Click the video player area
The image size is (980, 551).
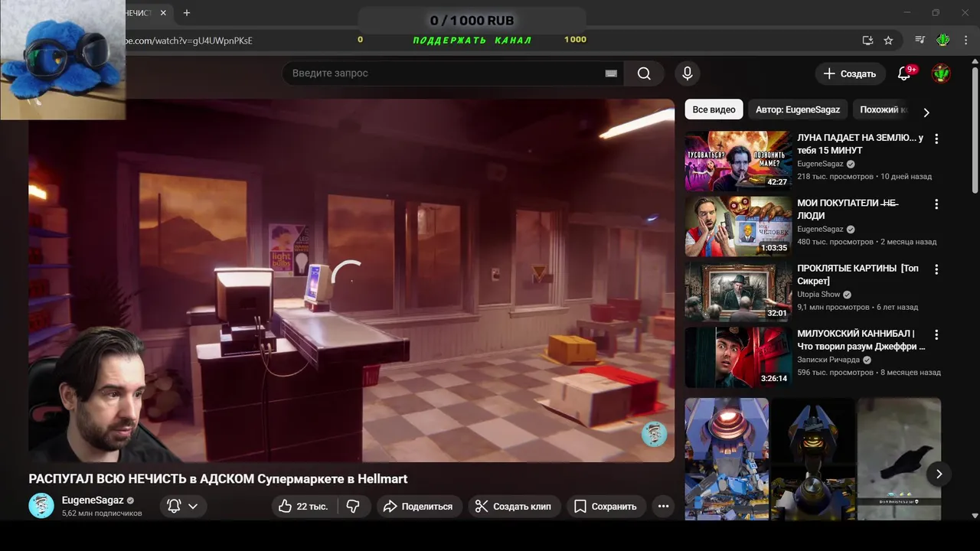pos(351,280)
